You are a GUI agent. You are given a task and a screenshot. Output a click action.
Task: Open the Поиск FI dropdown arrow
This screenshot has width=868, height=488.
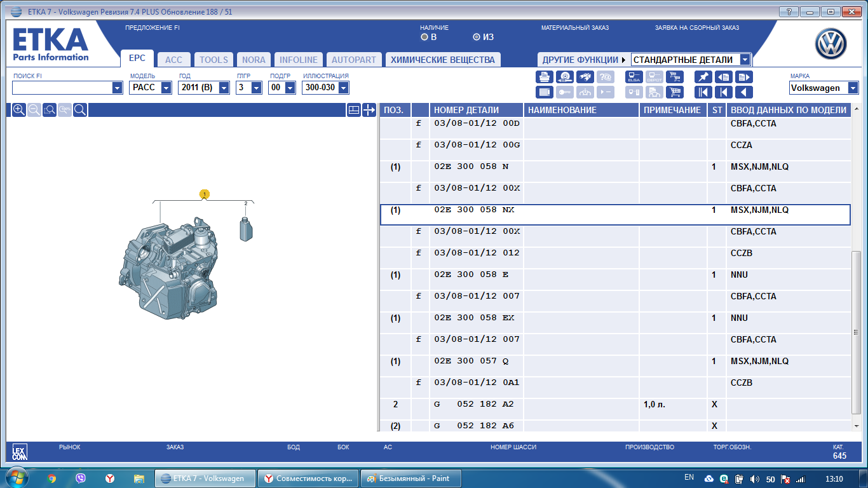117,88
